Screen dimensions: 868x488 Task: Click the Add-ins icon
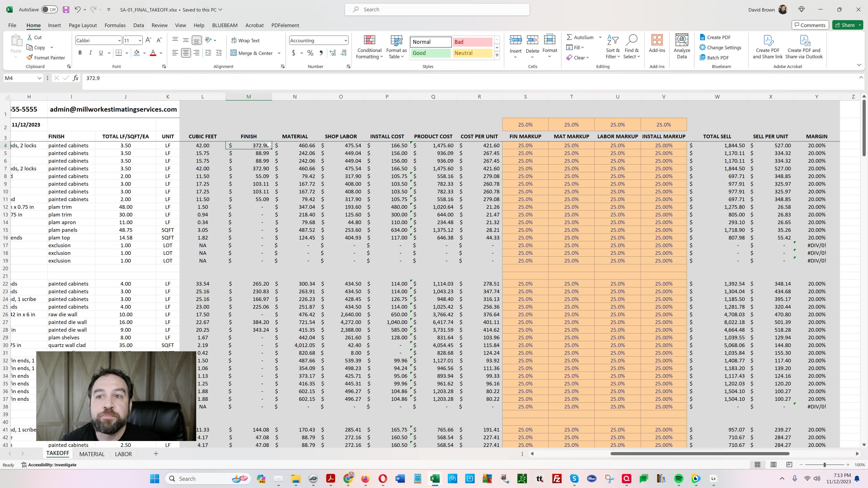pyautogui.click(x=657, y=44)
